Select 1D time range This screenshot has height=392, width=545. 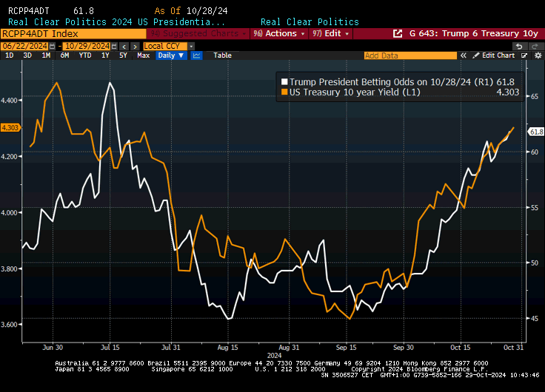coord(10,55)
